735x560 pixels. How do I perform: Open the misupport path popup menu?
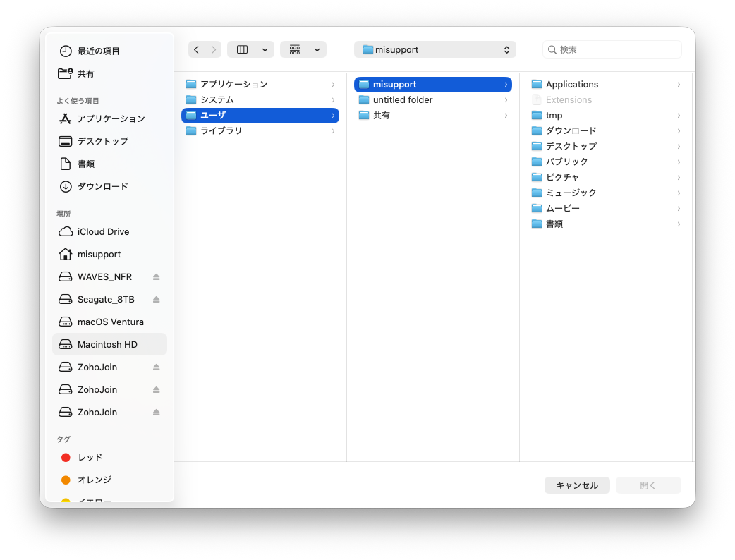pyautogui.click(x=435, y=49)
